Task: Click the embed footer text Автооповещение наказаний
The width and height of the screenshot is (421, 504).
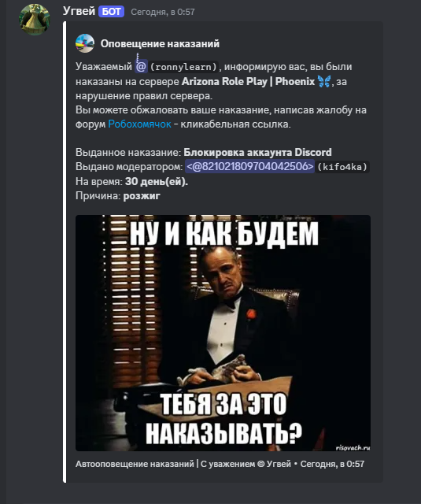Action: click(x=135, y=464)
